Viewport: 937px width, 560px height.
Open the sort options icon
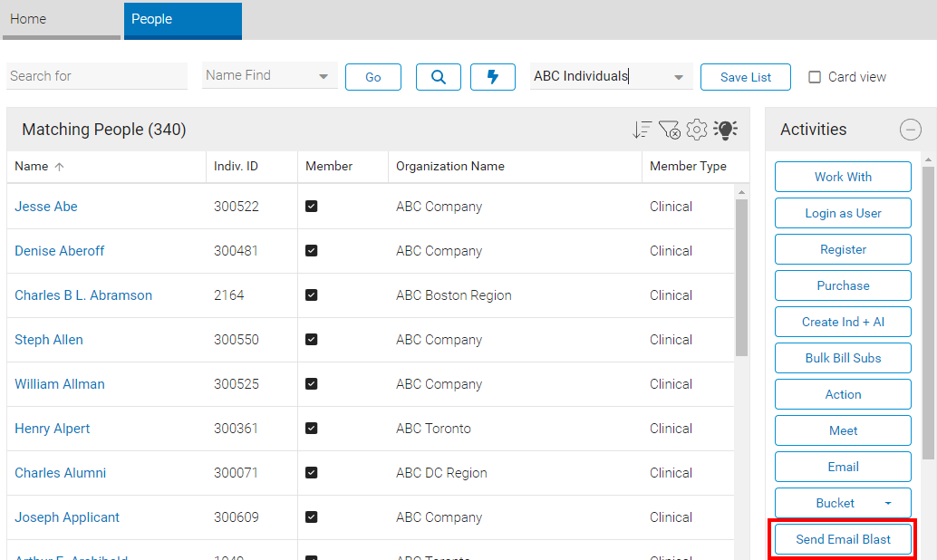coord(642,129)
